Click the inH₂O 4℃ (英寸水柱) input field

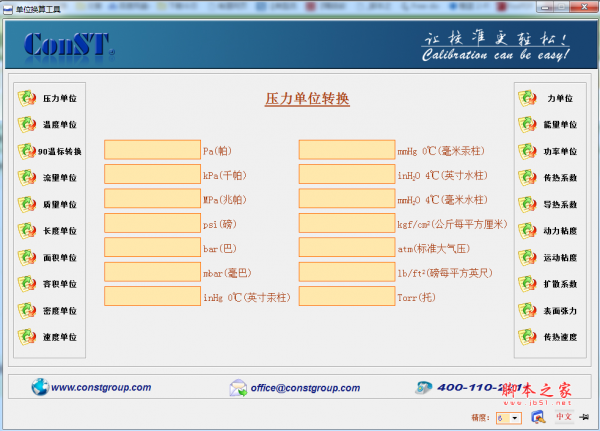[x=347, y=174]
